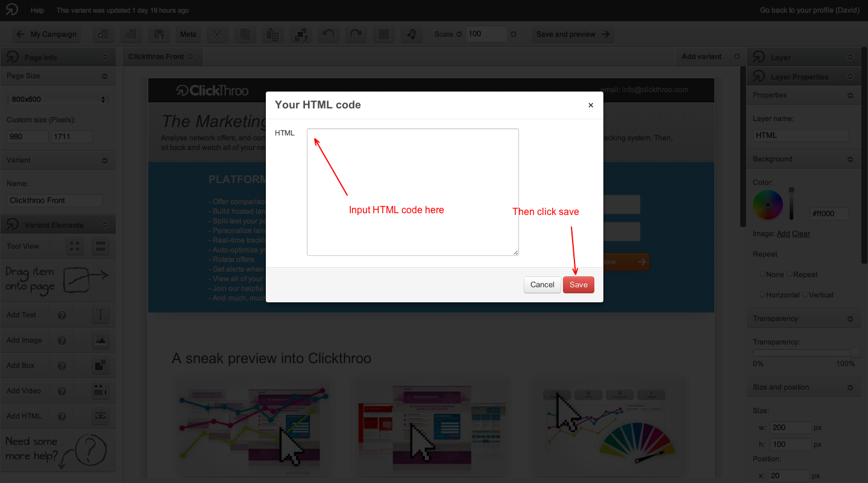The height and width of the screenshot is (483, 868).
Task: Select the Add Box tool icon
Action: coord(100,365)
